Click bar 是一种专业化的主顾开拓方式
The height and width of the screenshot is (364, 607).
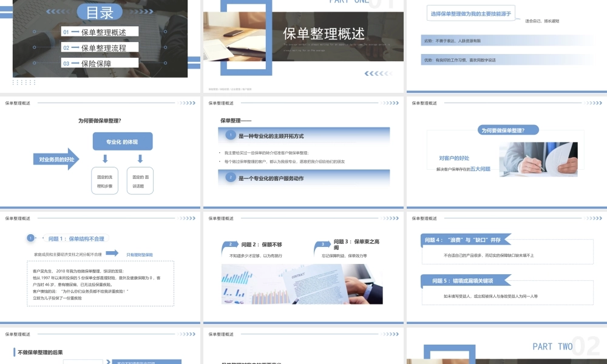(x=304, y=135)
